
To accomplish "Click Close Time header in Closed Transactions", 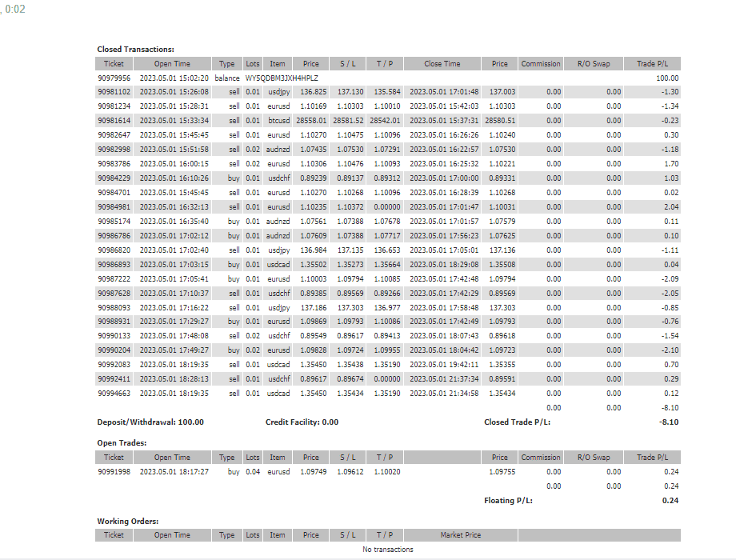I will [442, 64].
